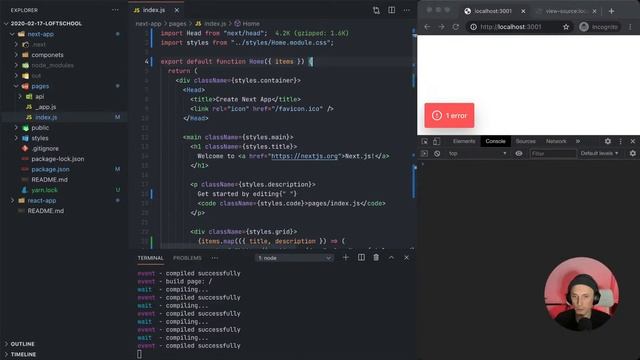Maximize terminal panel with chevron up
The height and width of the screenshot is (360, 640).
click(x=391, y=258)
